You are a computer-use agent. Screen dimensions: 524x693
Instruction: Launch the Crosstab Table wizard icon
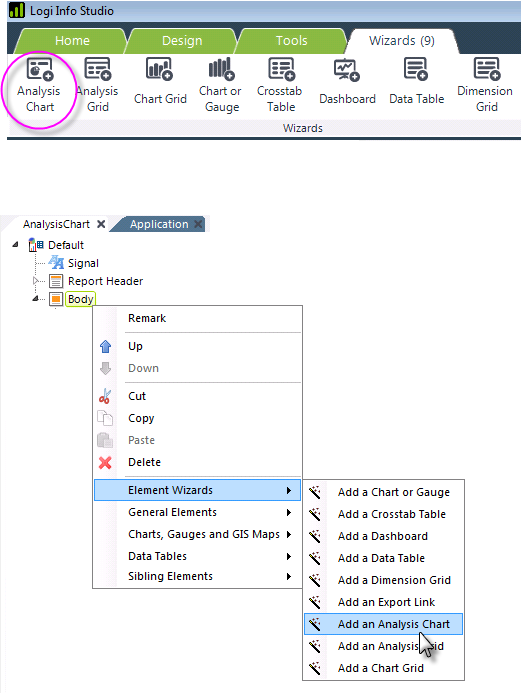pyautogui.click(x=281, y=69)
